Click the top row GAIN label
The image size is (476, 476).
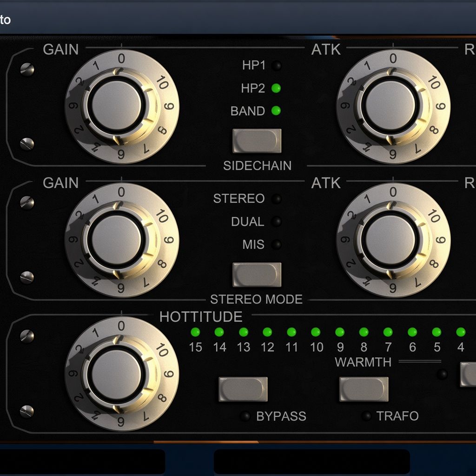(61, 49)
